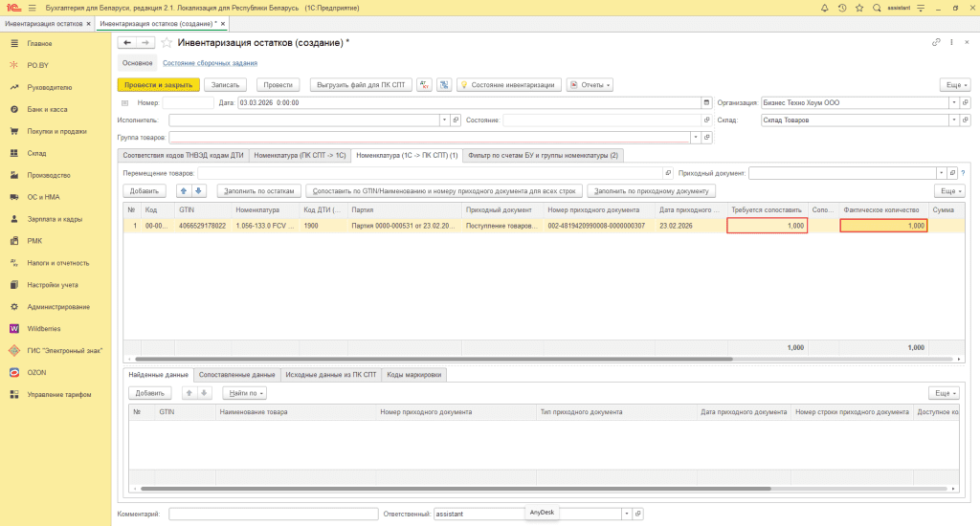Move row down with blue arrow
980x526 pixels.
(199, 190)
